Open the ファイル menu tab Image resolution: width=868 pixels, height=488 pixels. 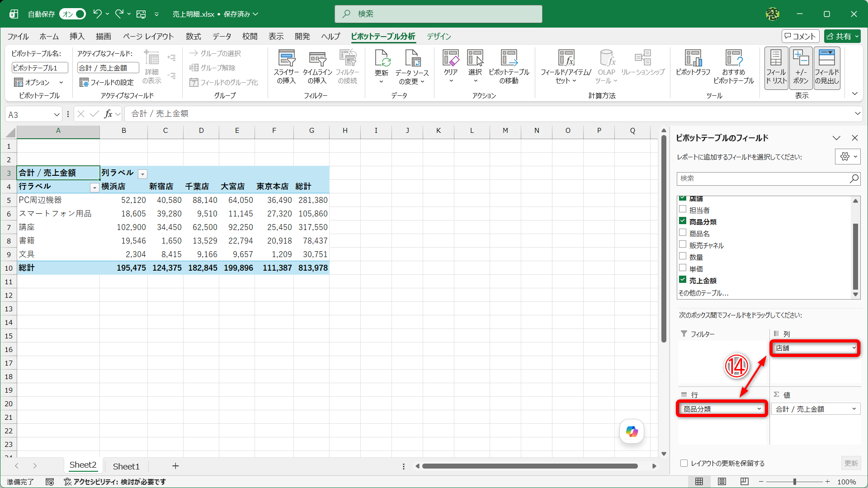point(18,37)
